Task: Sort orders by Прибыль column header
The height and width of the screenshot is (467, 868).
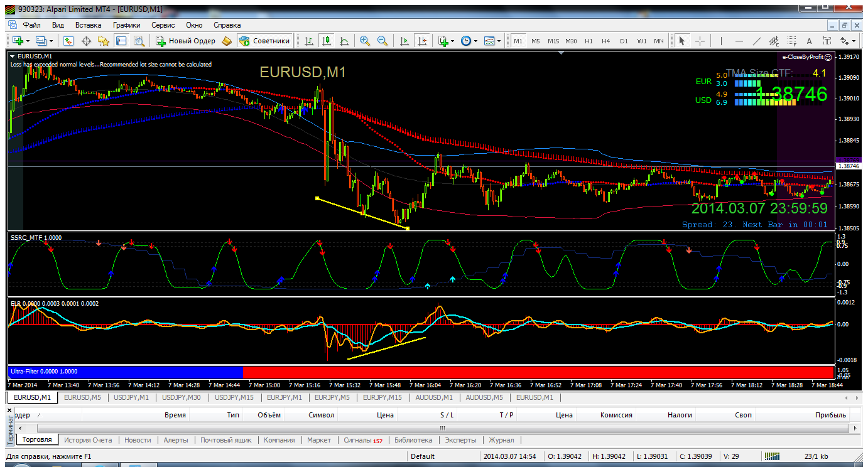Action: coord(830,415)
